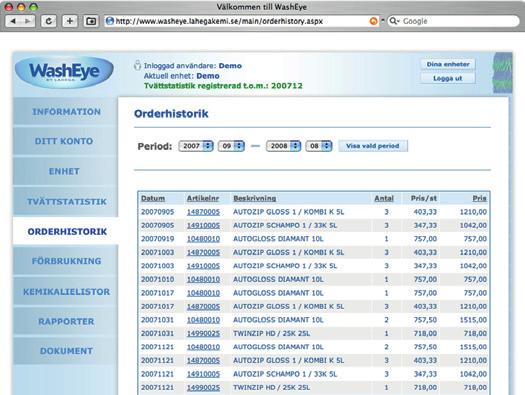Click AUTOGLOSS DIAMANT 10L in the 20070919 row
525x395 pixels.
click(x=278, y=239)
